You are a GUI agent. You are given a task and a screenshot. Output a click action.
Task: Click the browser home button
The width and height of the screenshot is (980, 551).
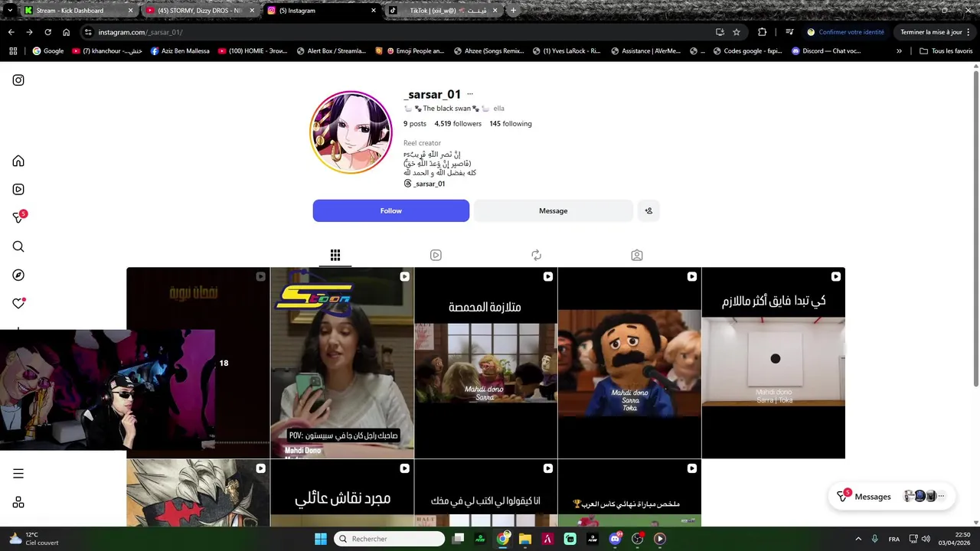(66, 32)
